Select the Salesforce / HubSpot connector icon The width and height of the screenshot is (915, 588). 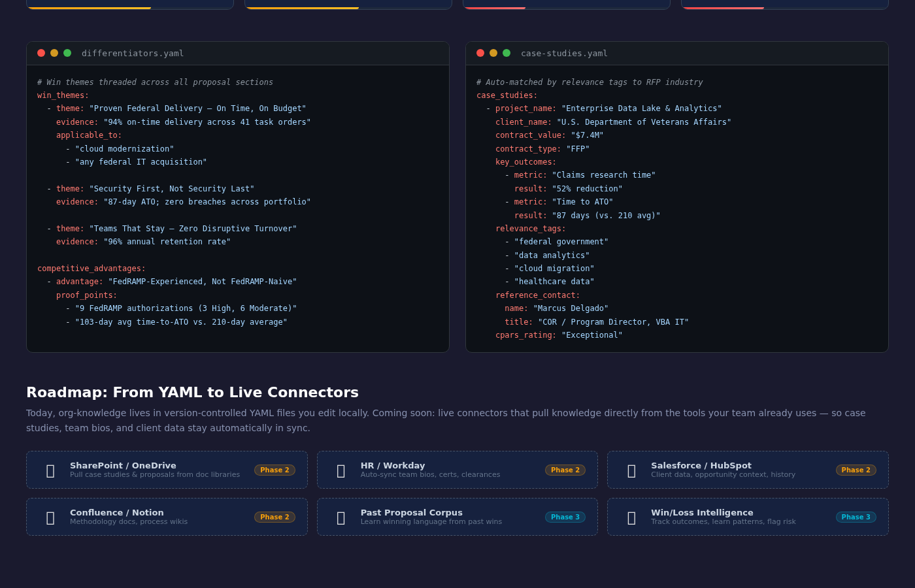point(631,470)
